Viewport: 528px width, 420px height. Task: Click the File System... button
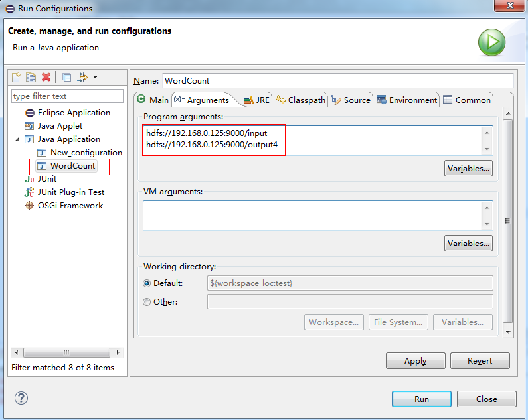(x=398, y=322)
